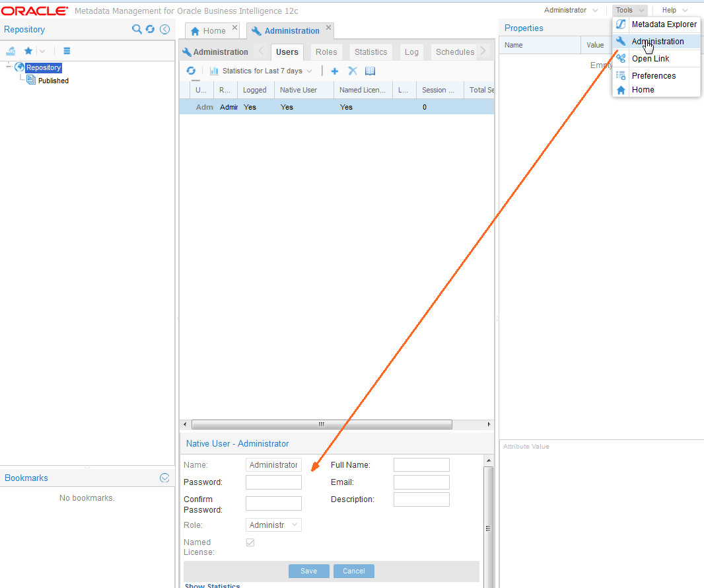Image resolution: width=704 pixels, height=588 pixels.
Task: Click the upload icon in the Repository toolbar
Action: [x=11, y=51]
